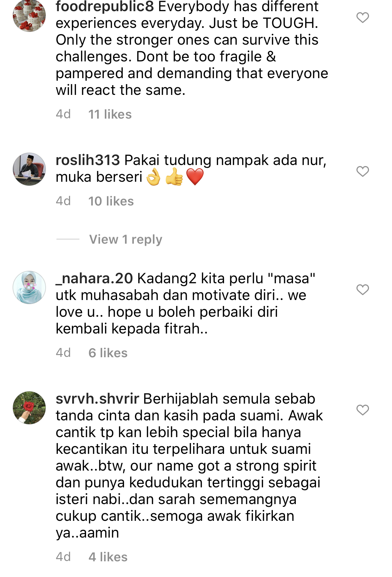Like the foodrepublic8 comment with heart icon
This screenshot has height=577, width=392.
coord(362,17)
